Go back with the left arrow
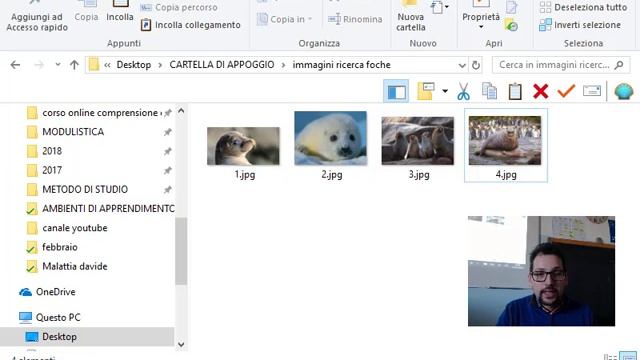This screenshot has width=640, height=360. pyautogui.click(x=15, y=65)
